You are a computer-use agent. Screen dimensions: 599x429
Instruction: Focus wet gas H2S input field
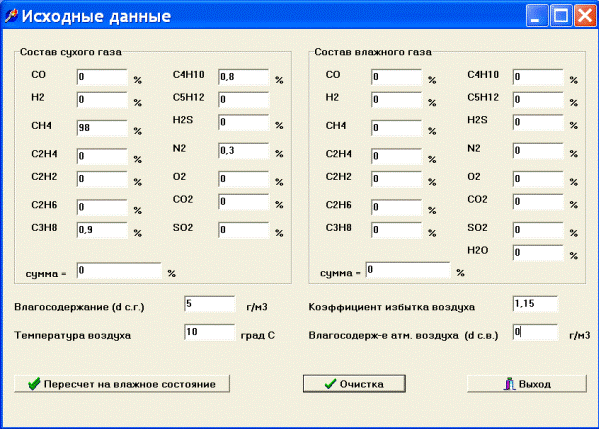pyautogui.click(x=538, y=122)
